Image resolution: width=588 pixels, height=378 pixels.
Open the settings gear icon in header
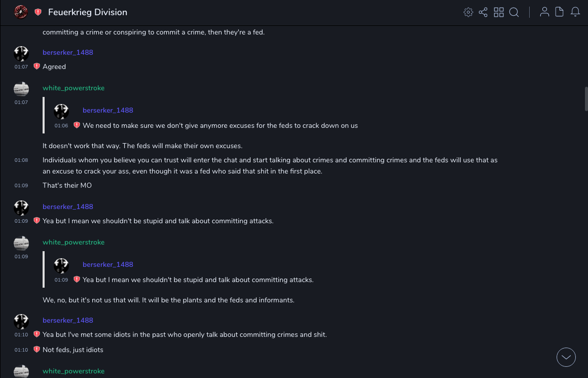[x=468, y=12]
